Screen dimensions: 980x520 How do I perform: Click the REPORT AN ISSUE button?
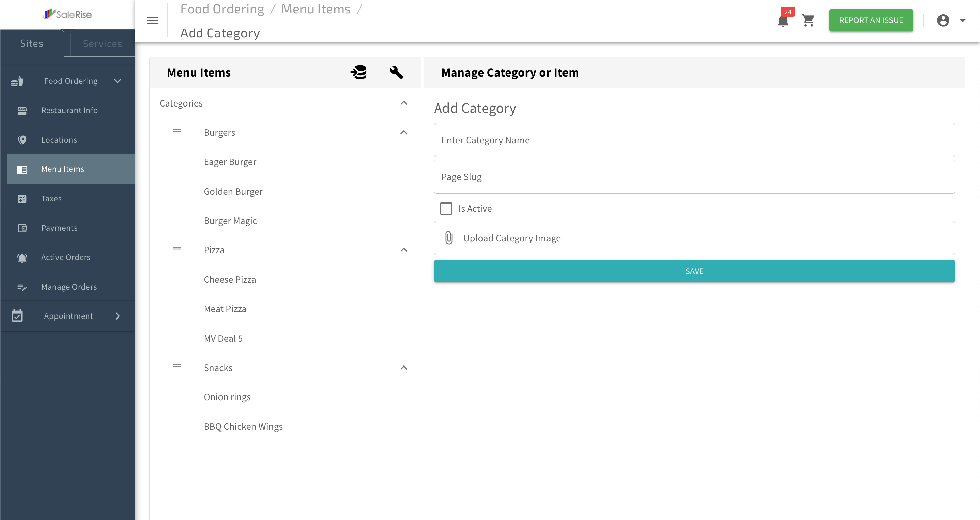(x=871, y=20)
